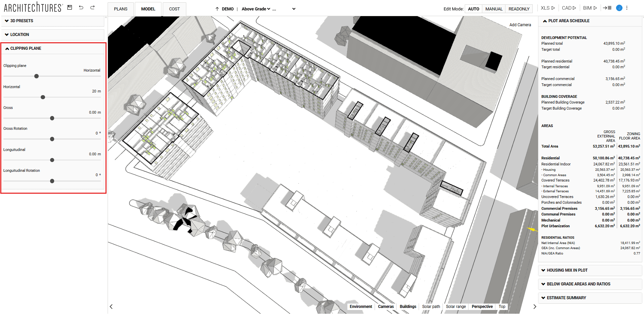The image size is (644, 314).
Task: Switch edit mode to MANUAL
Action: click(493, 9)
